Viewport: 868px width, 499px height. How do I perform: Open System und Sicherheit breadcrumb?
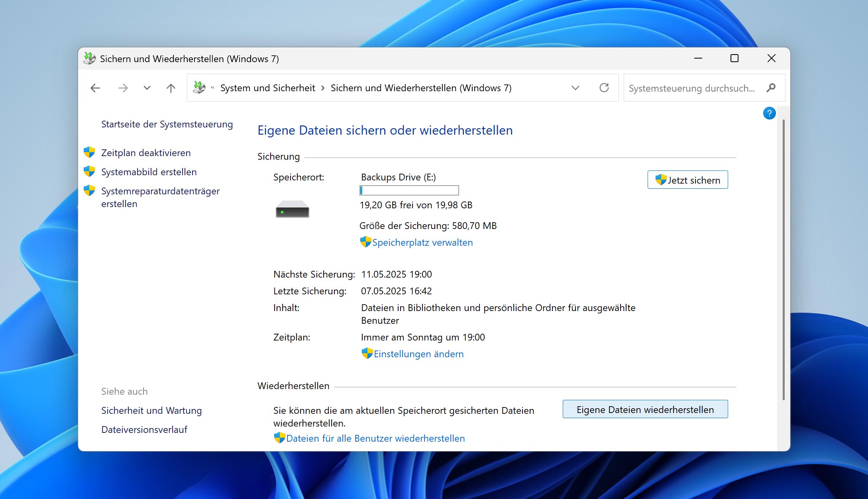(x=268, y=88)
